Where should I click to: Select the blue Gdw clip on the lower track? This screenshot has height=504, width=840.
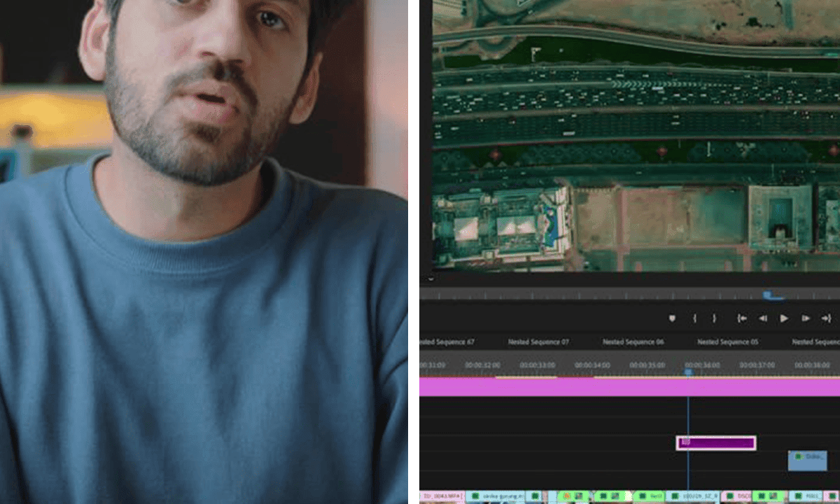coord(806,461)
